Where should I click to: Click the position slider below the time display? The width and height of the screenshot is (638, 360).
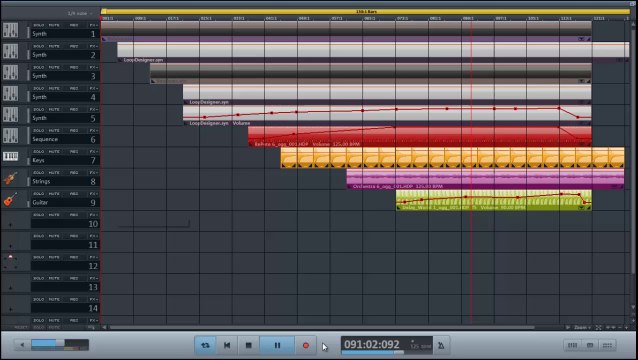[386, 352]
